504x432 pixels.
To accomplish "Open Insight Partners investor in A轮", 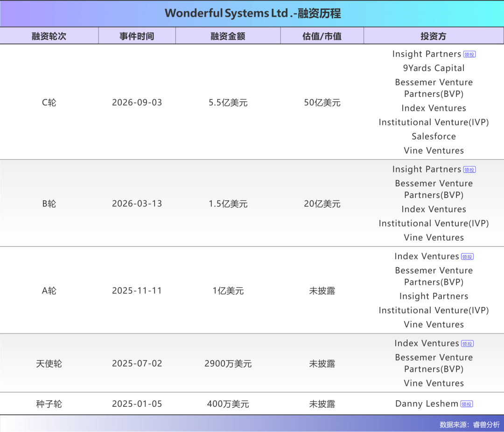I will coord(434,296).
